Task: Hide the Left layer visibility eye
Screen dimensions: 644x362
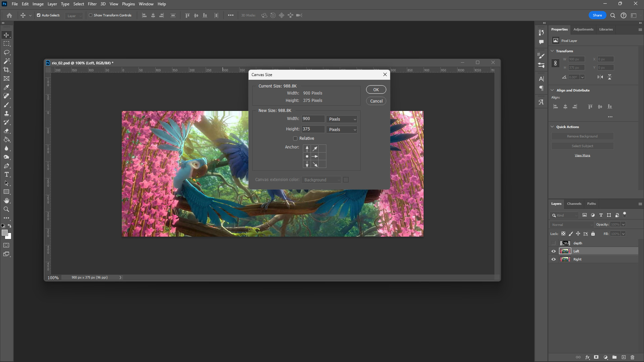Action: [x=553, y=251]
